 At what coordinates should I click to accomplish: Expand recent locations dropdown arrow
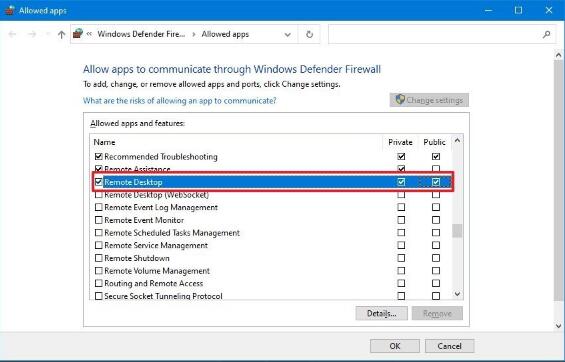48,34
